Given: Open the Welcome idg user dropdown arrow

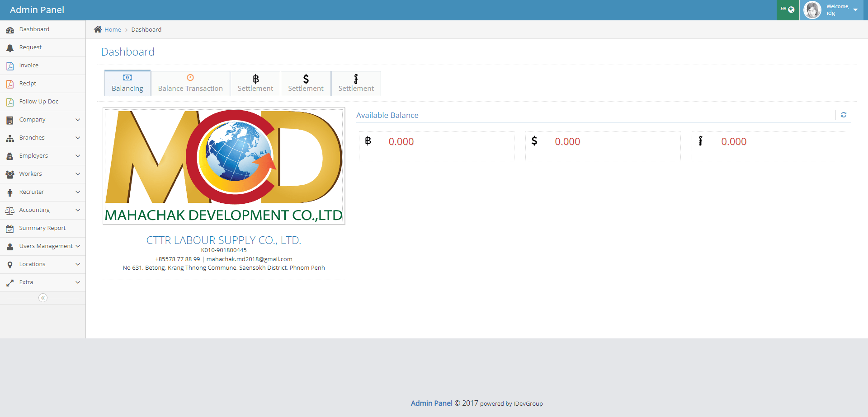Looking at the screenshot, I should coord(855,10).
